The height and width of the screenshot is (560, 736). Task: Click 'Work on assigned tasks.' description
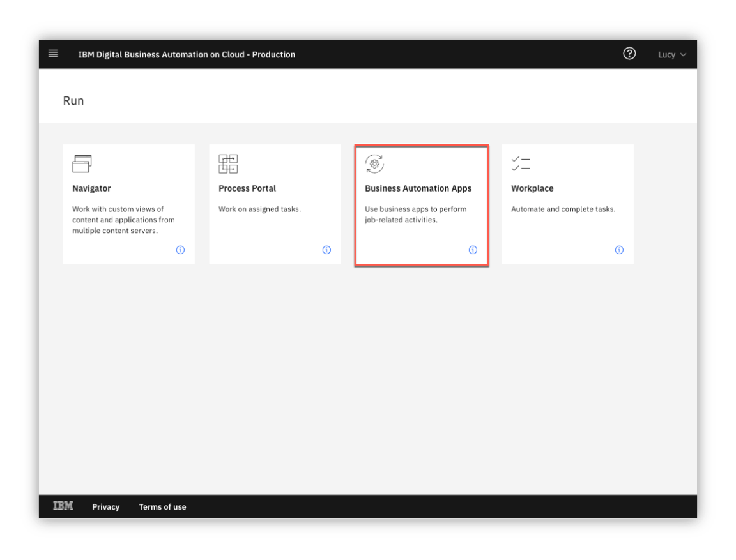point(259,209)
